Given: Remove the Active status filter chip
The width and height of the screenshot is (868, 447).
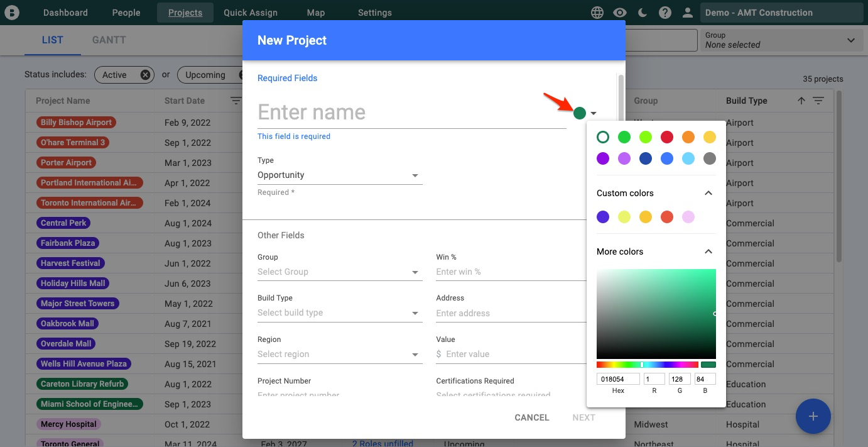Looking at the screenshot, I should (145, 75).
